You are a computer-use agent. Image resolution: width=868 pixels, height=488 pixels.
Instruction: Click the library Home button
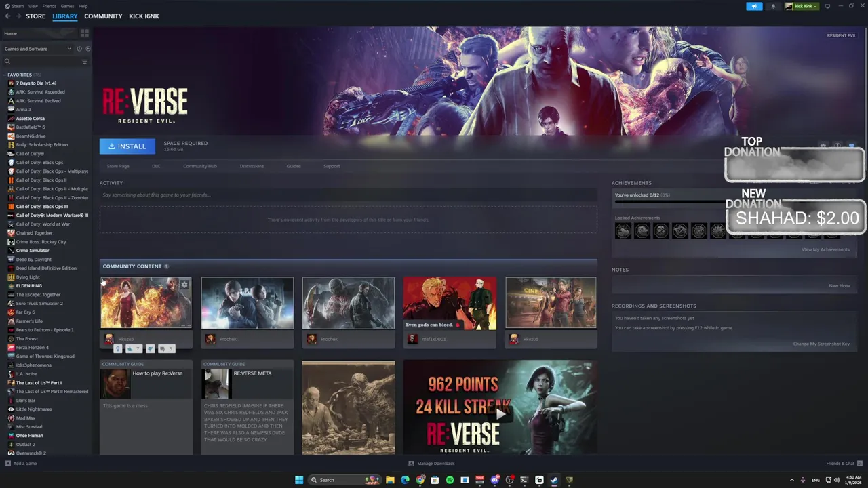click(x=39, y=33)
